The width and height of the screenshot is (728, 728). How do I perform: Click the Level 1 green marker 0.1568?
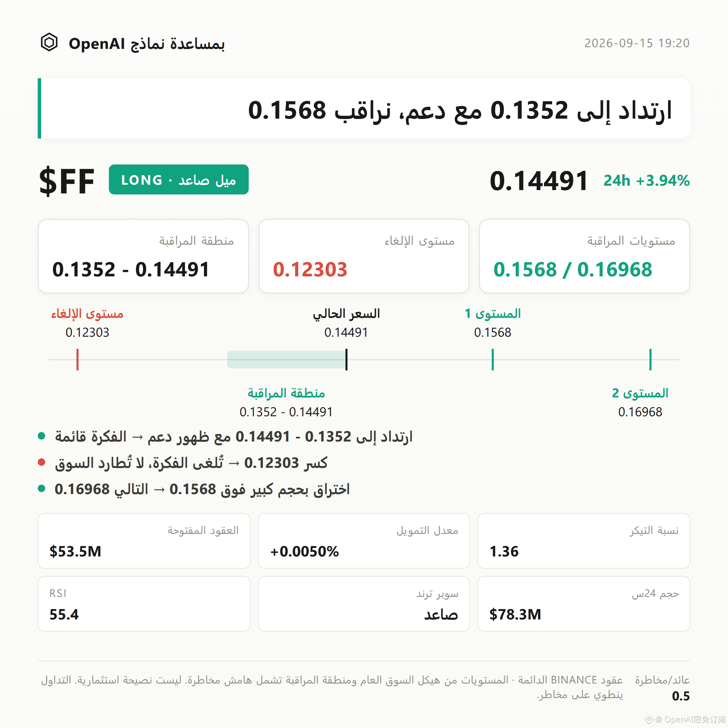click(x=492, y=360)
